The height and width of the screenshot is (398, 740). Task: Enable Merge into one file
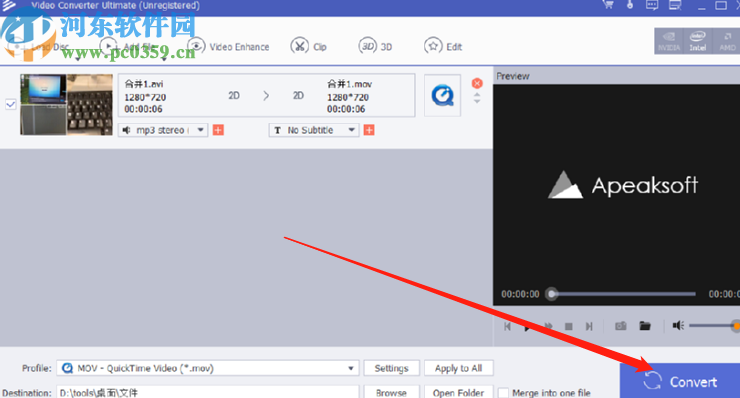[x=504, y=392]
